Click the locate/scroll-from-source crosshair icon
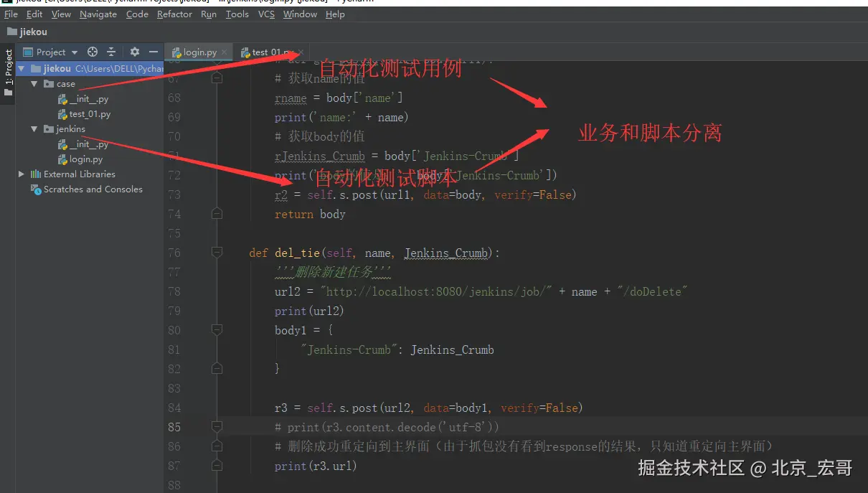The width and height of the screenshot is (868, 493). click(x=92, y=52)
